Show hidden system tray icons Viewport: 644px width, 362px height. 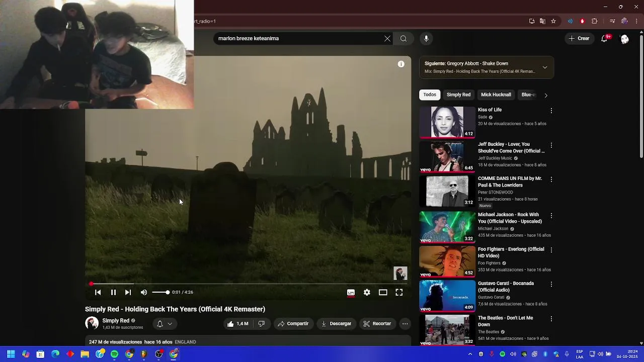coord(470,354)
